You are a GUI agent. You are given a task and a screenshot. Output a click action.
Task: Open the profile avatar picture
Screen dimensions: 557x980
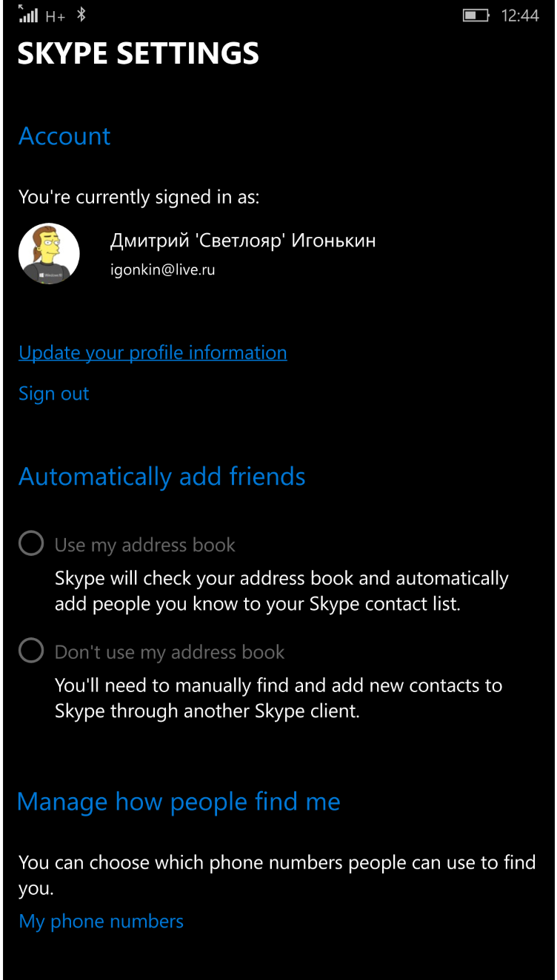point(49,254)
